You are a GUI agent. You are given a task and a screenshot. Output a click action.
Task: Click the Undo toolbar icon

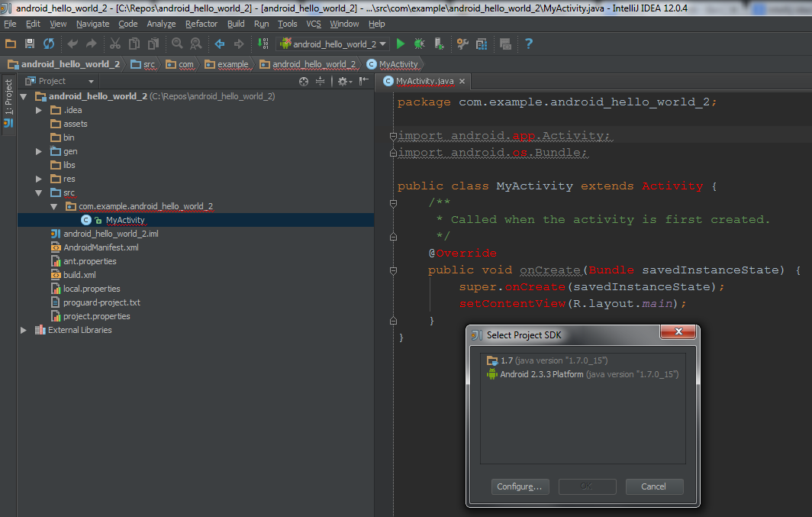[x=72, y=44]
